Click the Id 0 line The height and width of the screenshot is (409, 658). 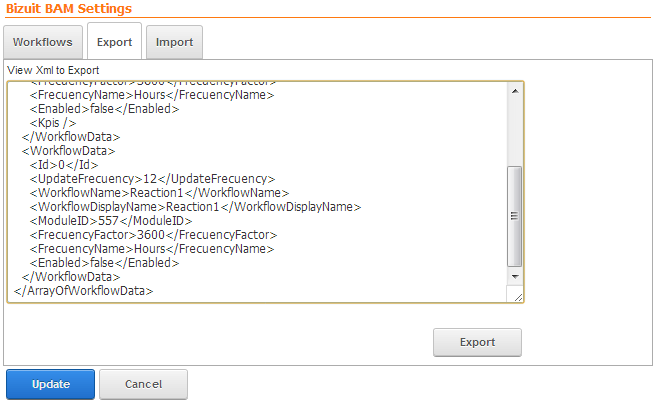click(x=64, y=165)
